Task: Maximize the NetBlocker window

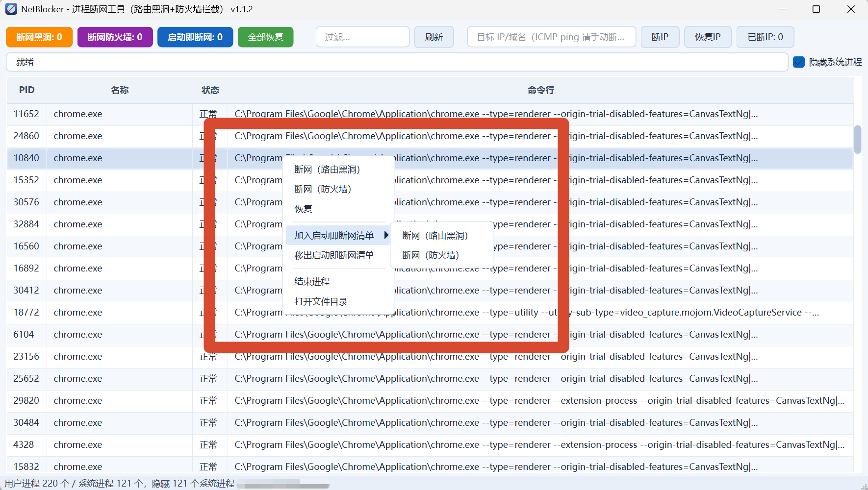Action: [817, 9]
